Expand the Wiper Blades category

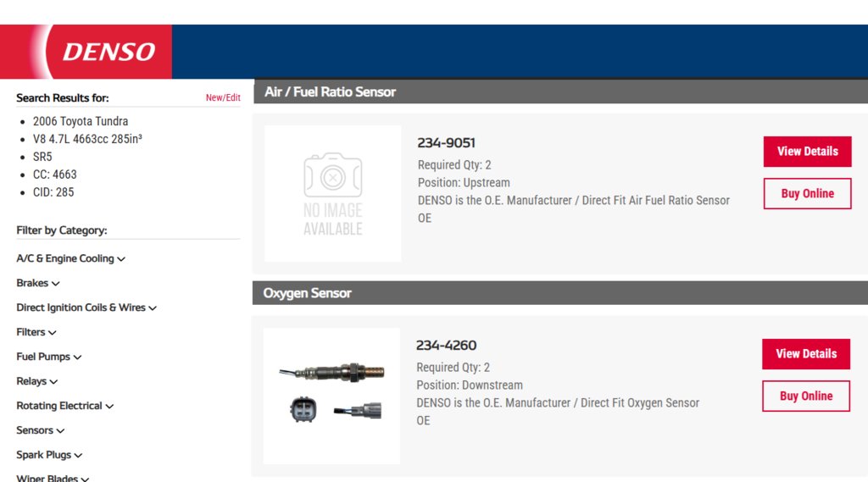53,478
